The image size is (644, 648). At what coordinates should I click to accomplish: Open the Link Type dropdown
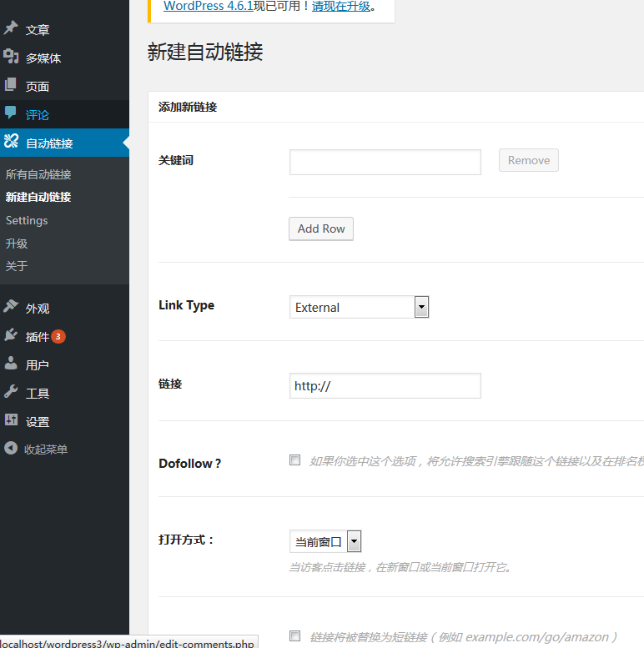(359, 307)
